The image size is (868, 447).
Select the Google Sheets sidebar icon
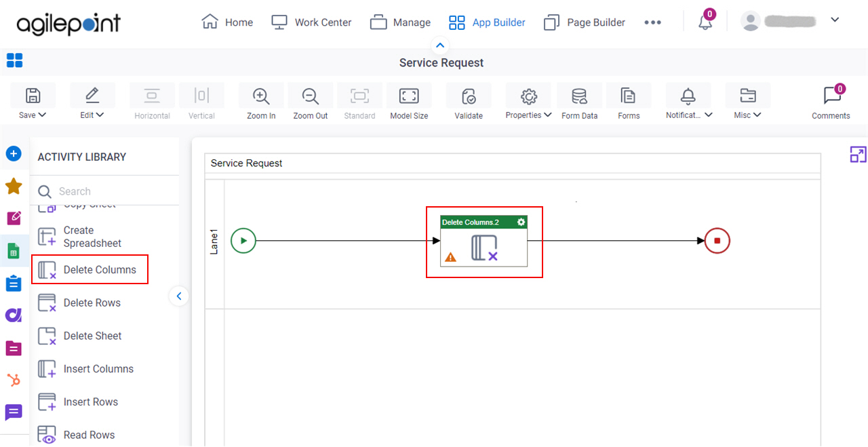(x=14, y=251)
